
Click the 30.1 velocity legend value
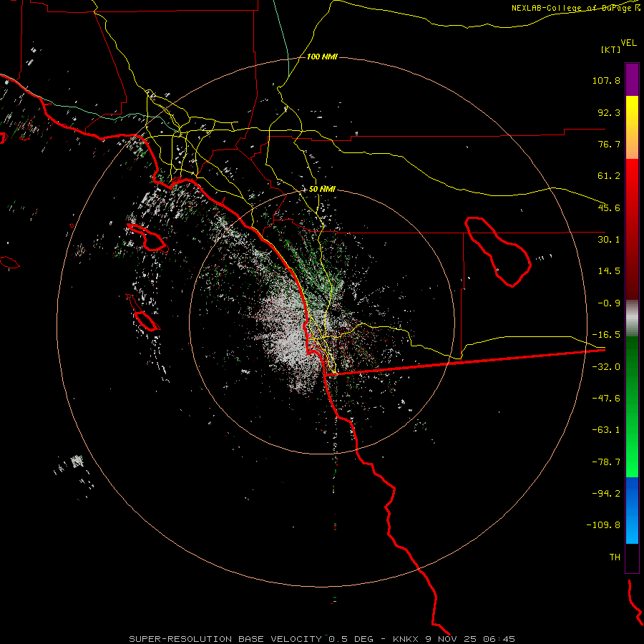coord(609,240)
